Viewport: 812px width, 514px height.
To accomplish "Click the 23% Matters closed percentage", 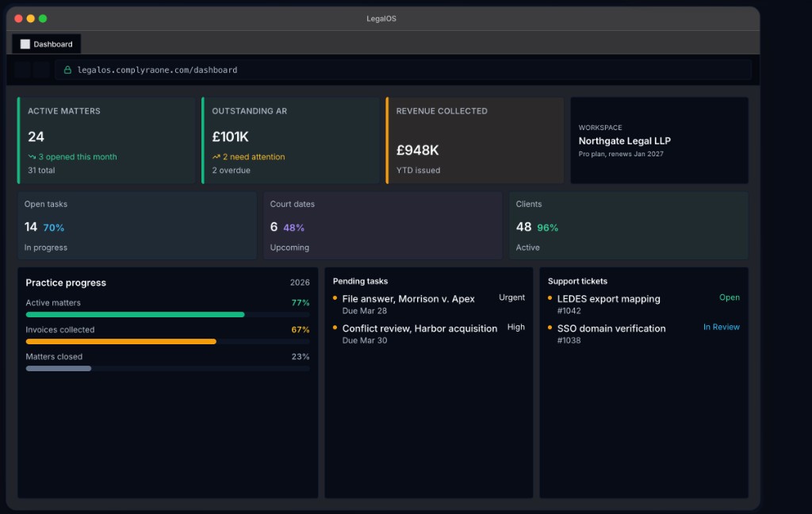I will click(301, 356).
